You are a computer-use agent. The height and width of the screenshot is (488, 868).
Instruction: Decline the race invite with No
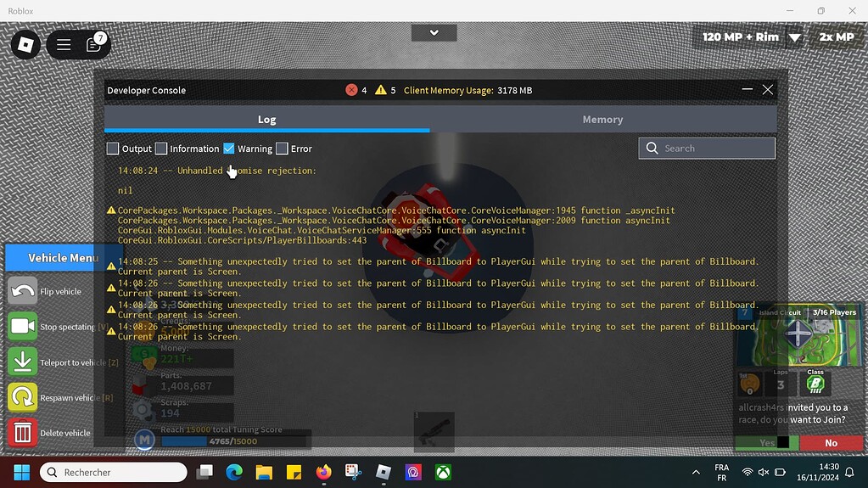(x=831, y=442)
